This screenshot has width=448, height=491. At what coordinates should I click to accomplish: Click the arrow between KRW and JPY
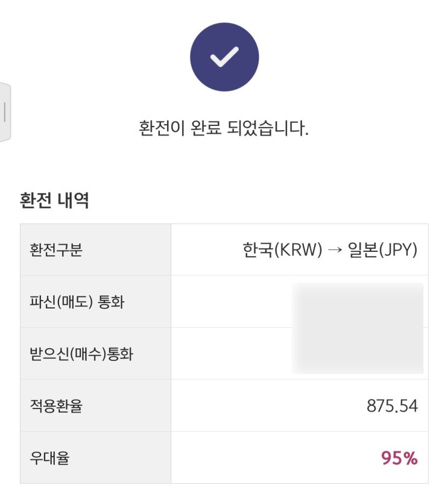335,250
